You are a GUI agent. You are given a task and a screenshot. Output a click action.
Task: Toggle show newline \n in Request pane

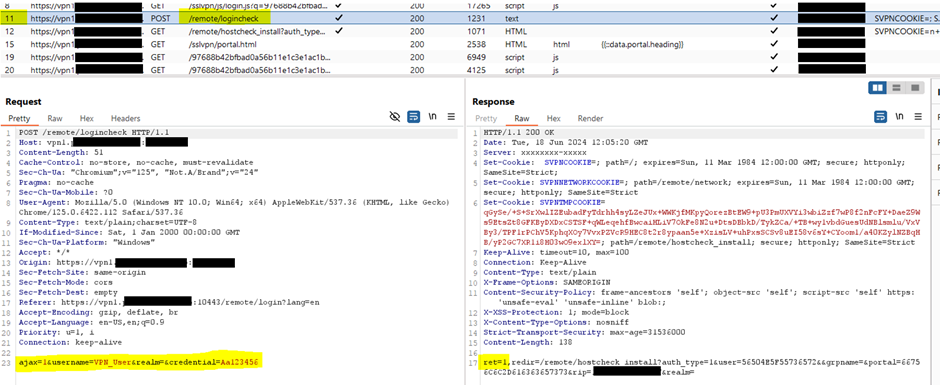click(x=433, y=116)
